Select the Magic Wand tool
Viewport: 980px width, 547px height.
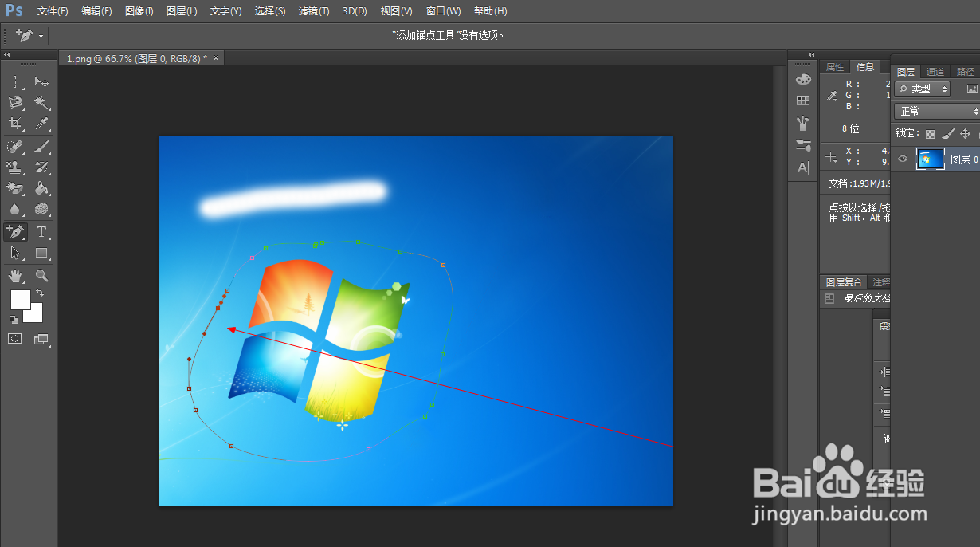[x=41, y=103]
